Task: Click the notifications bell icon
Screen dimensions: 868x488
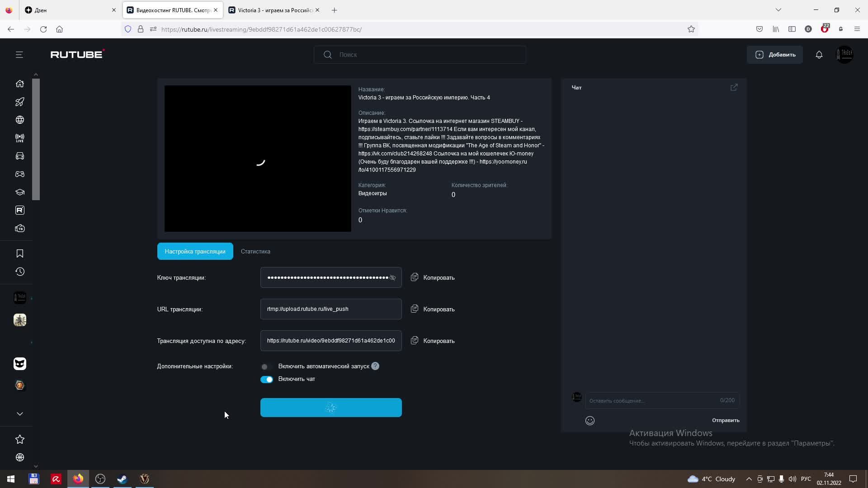Action: click(x=819, y=55)
